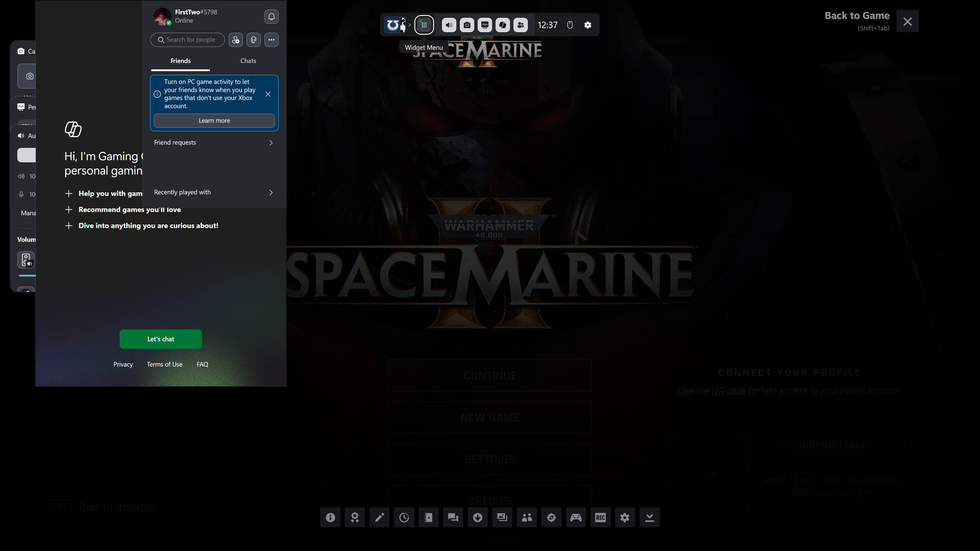
Task: Toggle the Audio widget in Game Bar
Action: coord(449,25)
